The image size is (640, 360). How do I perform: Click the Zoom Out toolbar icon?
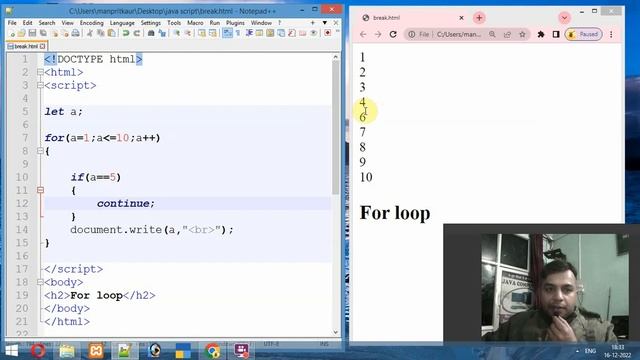(187, 33)
